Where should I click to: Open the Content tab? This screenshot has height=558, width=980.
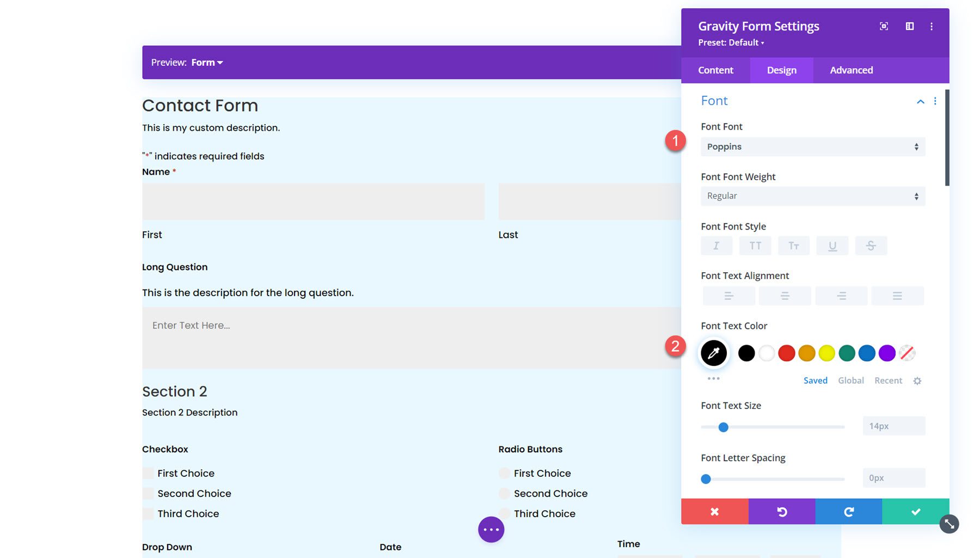715,70
